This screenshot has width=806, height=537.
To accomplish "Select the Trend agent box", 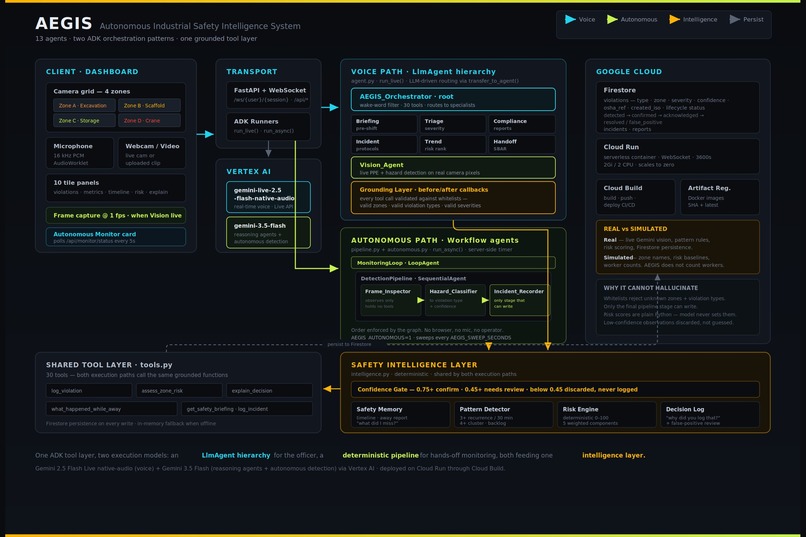I will click(x=452, y=144).
